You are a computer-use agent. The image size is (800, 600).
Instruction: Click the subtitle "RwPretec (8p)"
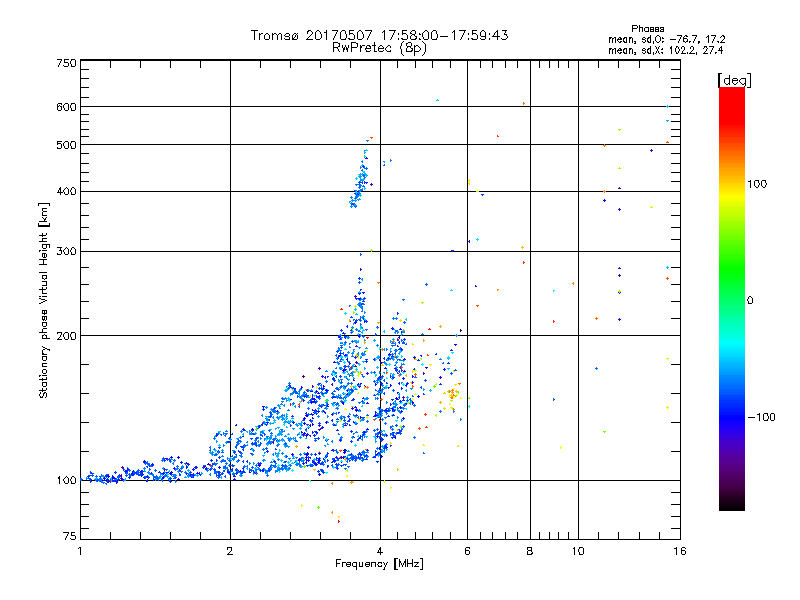(x=379, y=48)
